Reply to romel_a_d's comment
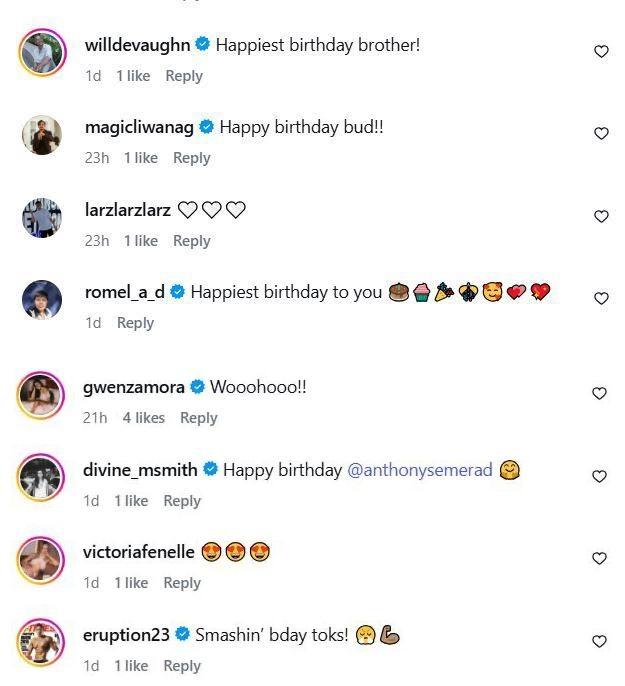Viewport: 625px width, 686px height. coord(135,323)
